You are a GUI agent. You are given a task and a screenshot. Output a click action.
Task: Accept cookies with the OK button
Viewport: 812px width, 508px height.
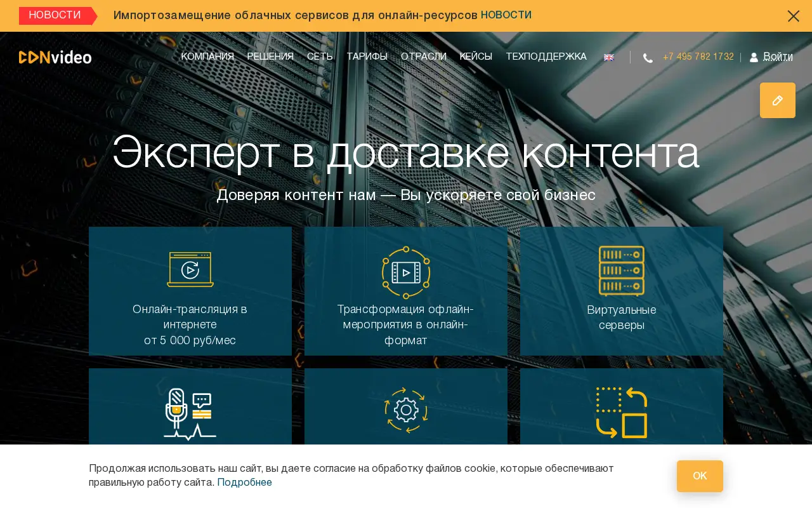click(700, 476)
